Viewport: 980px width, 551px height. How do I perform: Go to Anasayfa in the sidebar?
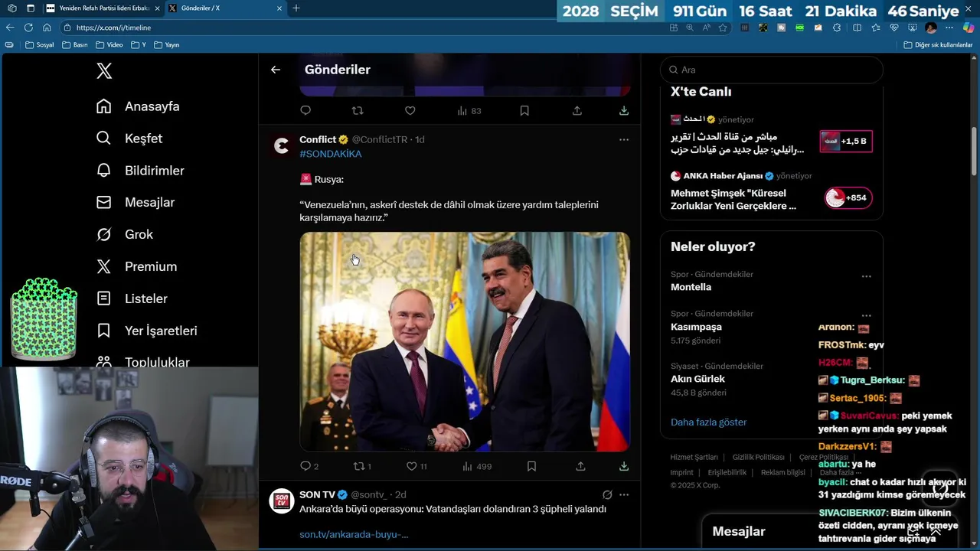138,106
